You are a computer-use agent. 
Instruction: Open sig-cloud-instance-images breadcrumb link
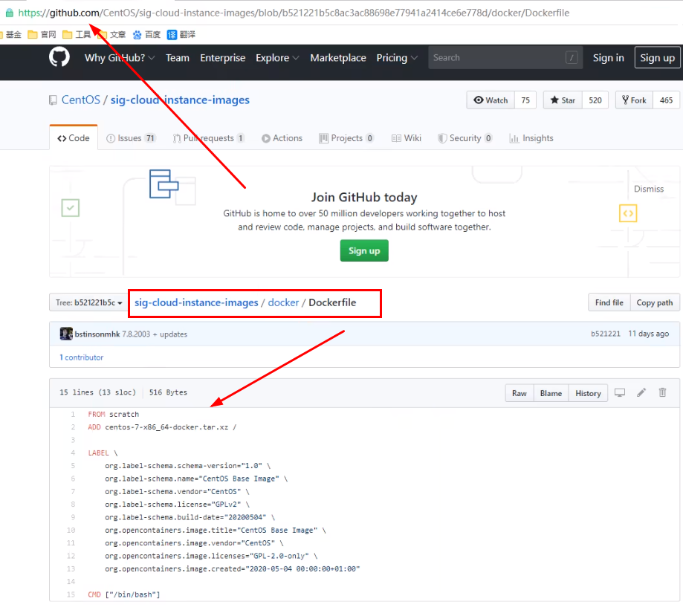pyautogui.click(x=196, y=302)
